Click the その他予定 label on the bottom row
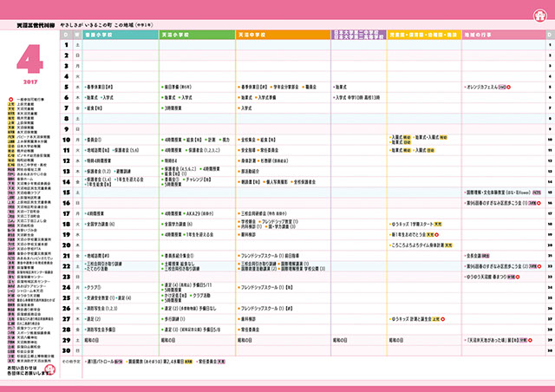This screenshot has height=392, width=555. click(71, 362)
